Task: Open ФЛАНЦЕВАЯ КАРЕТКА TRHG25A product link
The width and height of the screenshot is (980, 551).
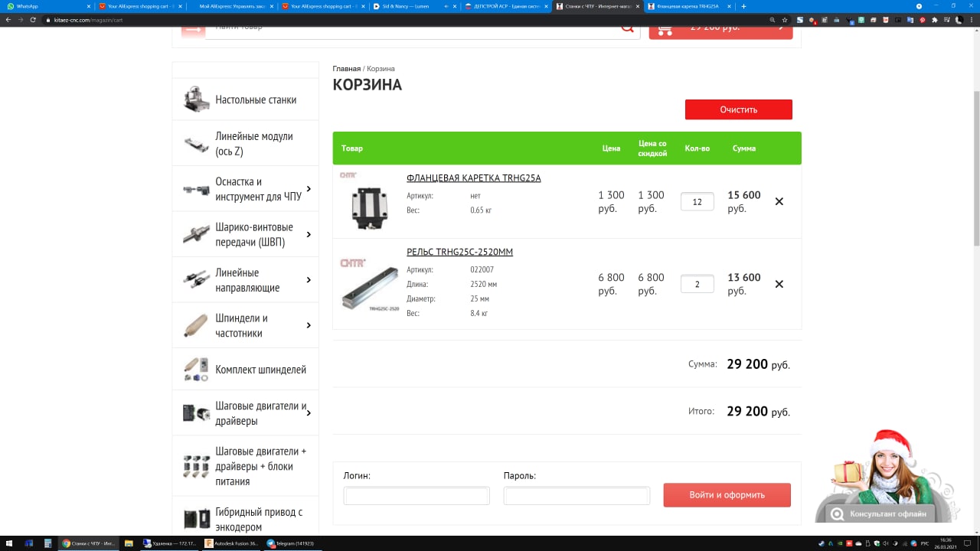Action: (474, 178)
